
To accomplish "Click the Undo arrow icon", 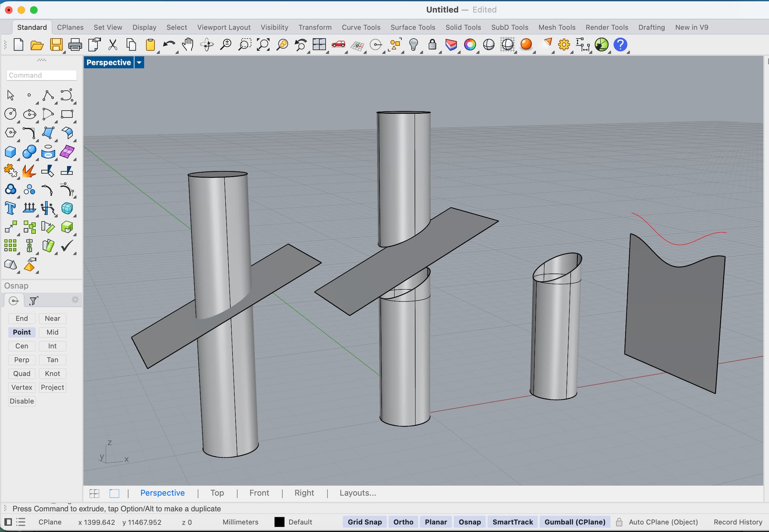I will pyautogui.click(x=169, y=44).
